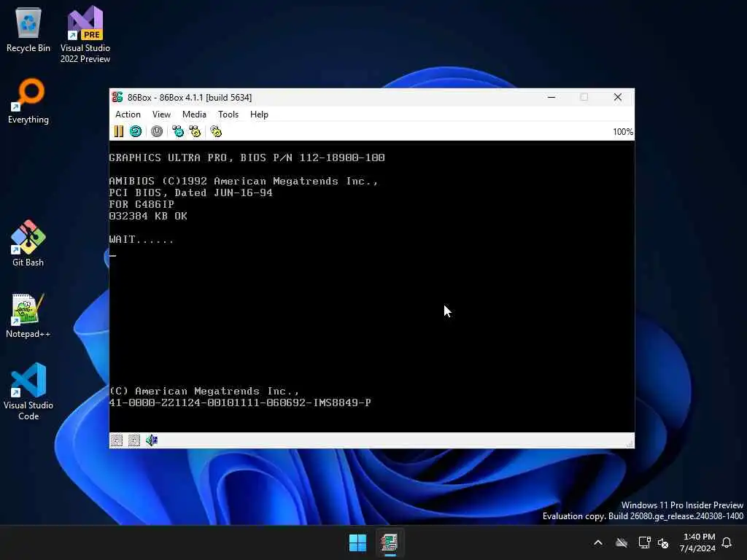The image size is (747, 560).
Task: Click 86Box window title bar text
Action: pyautogui.click(x=190, y=98)
